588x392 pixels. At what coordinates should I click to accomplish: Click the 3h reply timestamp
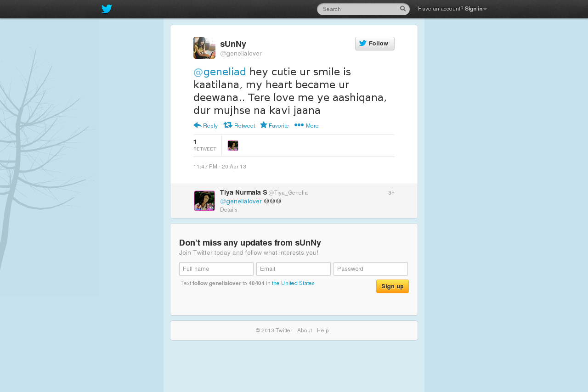[391, 193]
